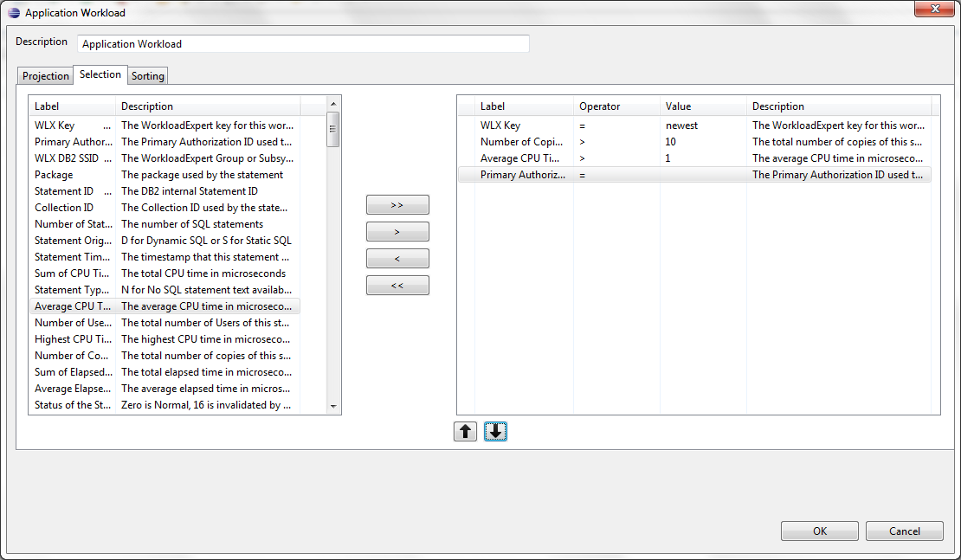Select the Average CPU Time row in left list

coord(73,306)
